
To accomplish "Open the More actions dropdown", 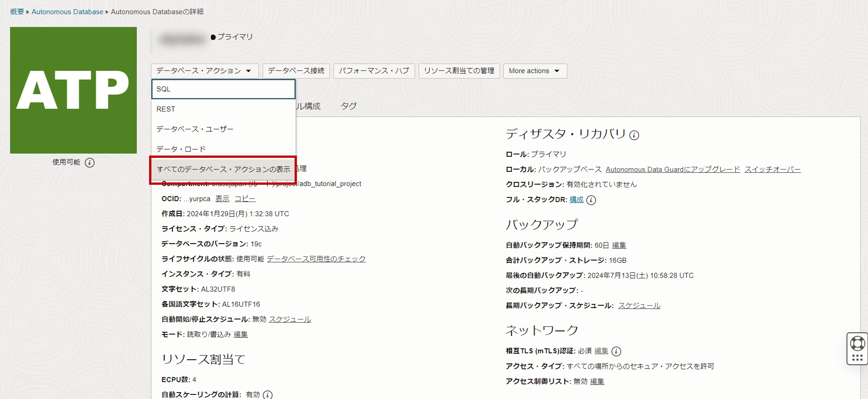I will click(534, 71).
